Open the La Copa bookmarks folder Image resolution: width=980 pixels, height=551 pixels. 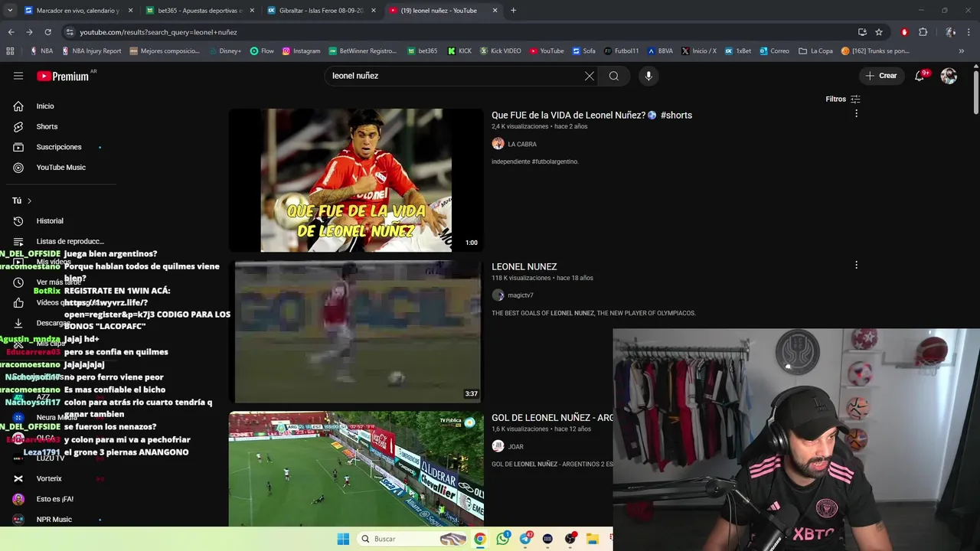[815, 51]
